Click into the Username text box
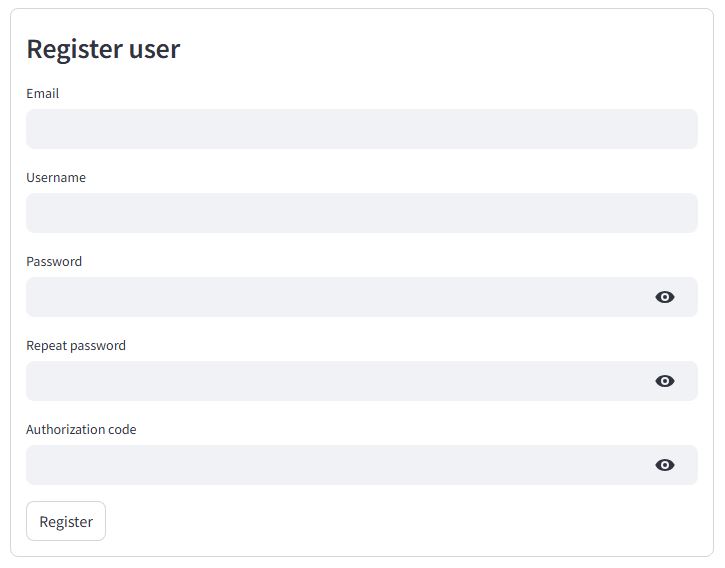The height and width of the screenshot is (568, 725). click(x=361, y=213)
